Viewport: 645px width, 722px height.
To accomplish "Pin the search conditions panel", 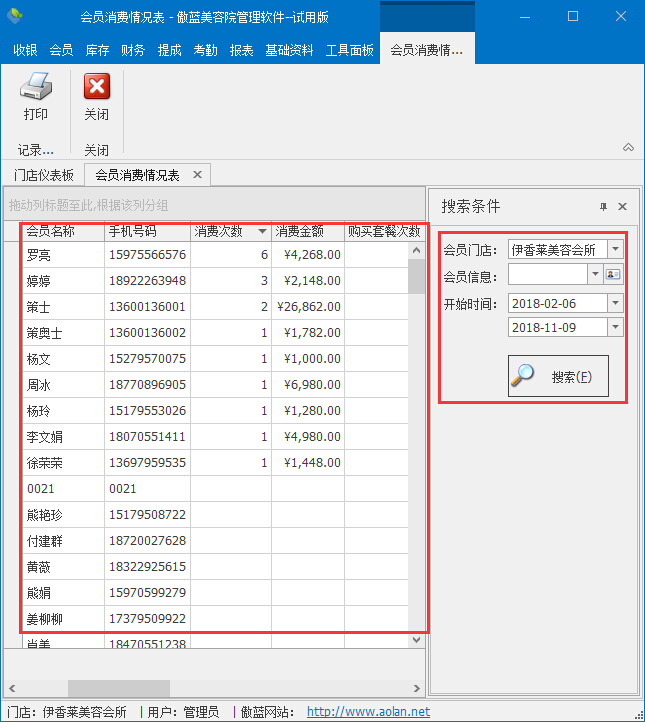I will pos(603,207).
